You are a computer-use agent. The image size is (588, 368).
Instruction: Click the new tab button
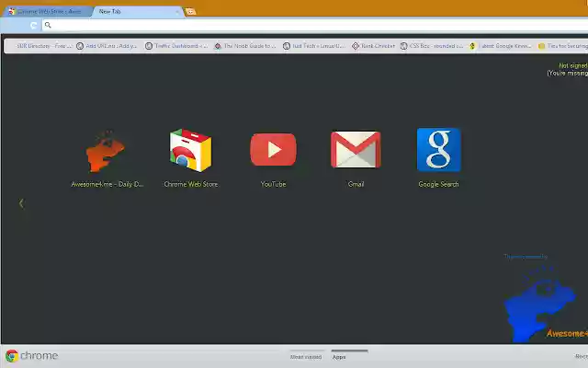190,12
